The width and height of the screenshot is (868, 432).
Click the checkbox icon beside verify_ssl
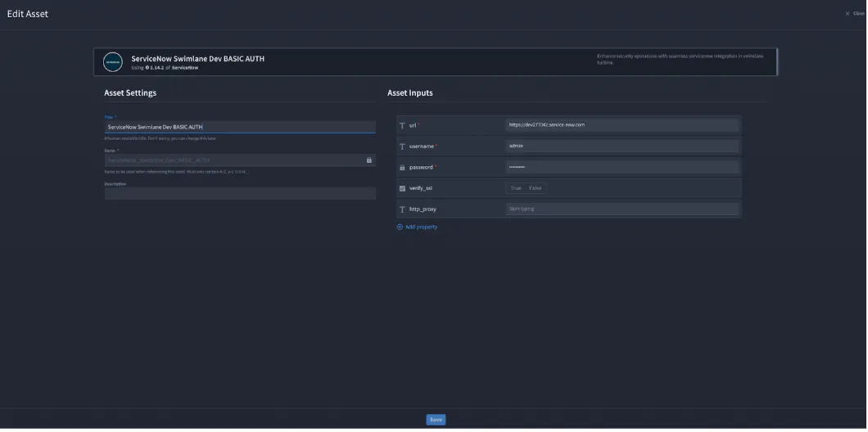tap(402, 189)
